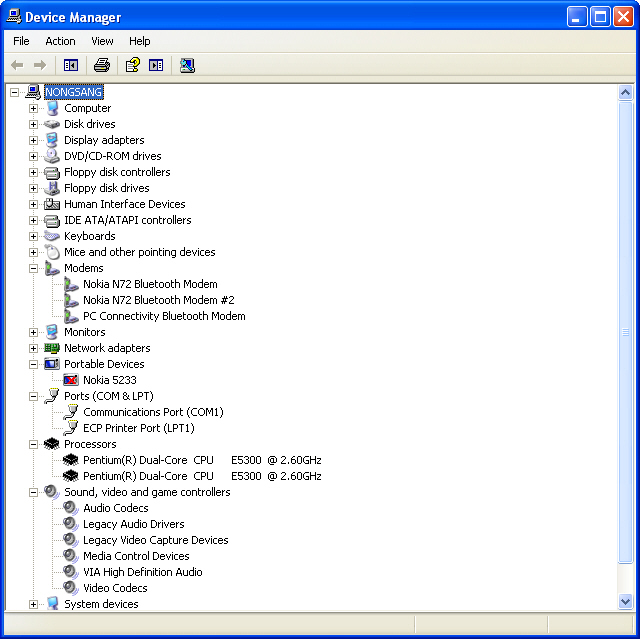Open Properties toolbar icon

[x=133, y=65]
